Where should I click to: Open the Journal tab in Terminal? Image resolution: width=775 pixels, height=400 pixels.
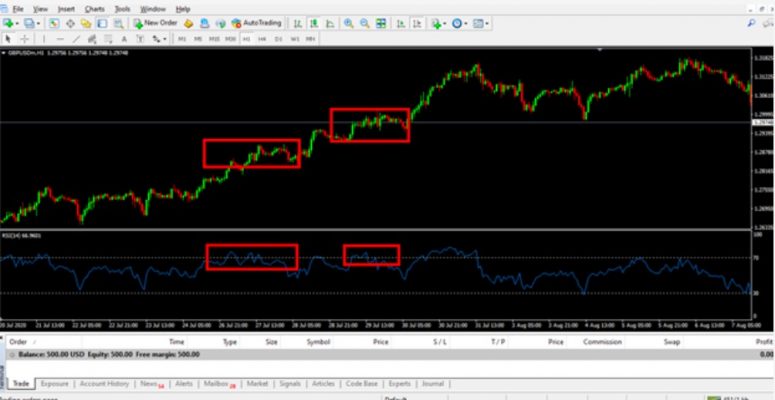point(432,383)
